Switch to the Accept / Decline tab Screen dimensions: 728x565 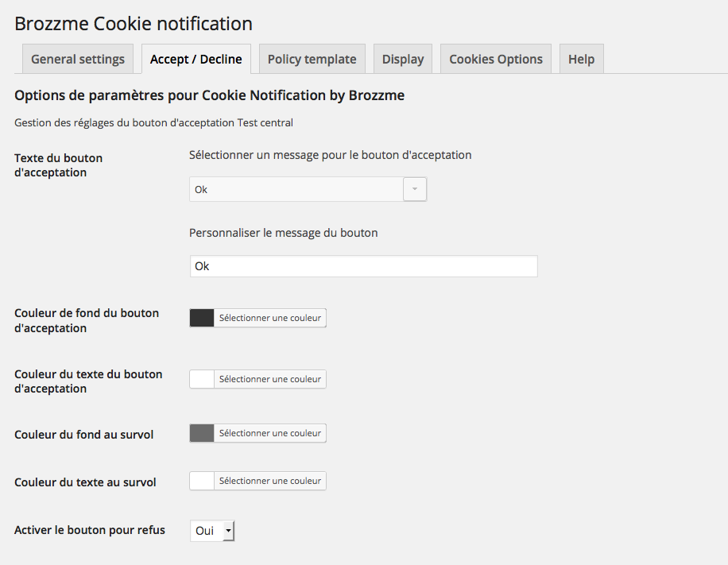tap(196, 60)
